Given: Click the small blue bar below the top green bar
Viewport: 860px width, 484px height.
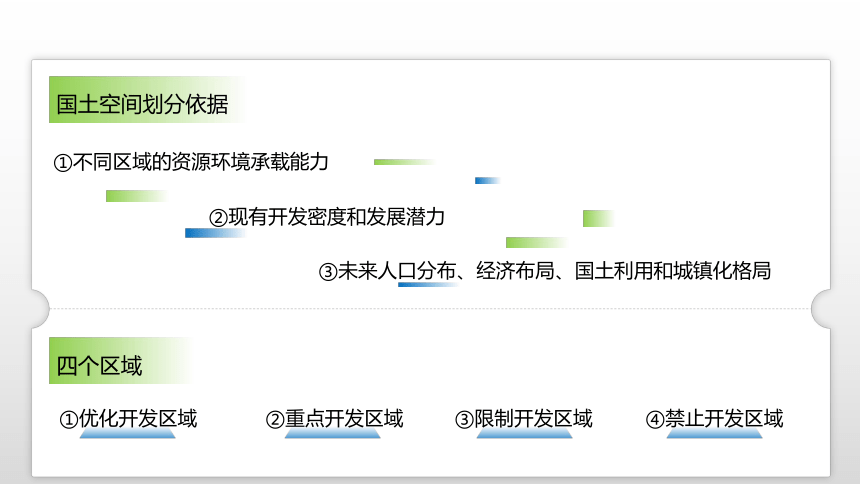Looking at the screenshot, I should pos(488,181).
